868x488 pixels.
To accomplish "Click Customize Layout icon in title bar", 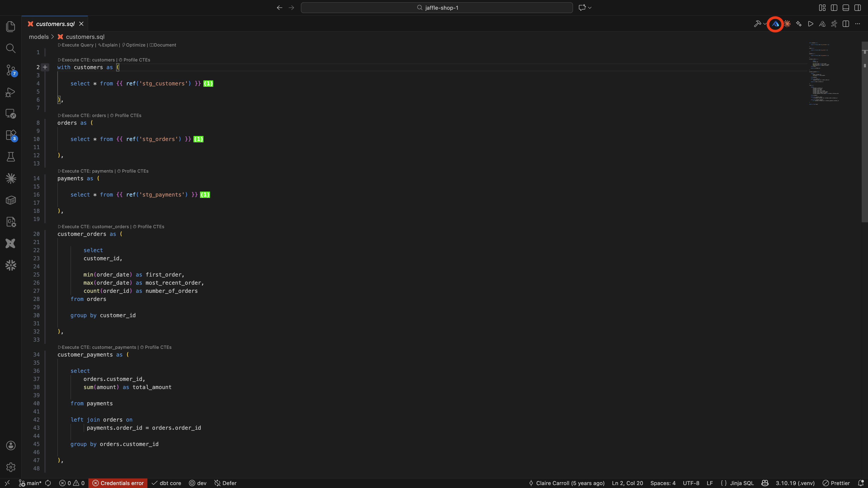I will click(x=822, y=8).
